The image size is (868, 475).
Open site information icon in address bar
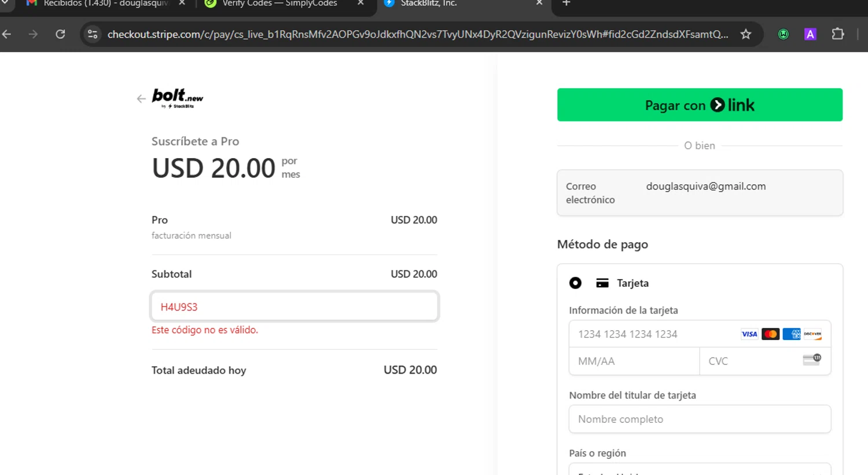(93, 34)
